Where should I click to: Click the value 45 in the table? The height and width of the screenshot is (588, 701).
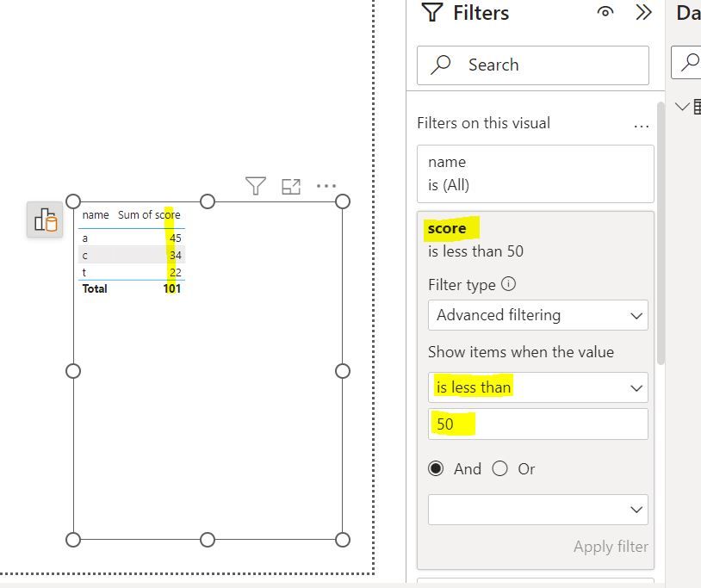tap(176, 238)
